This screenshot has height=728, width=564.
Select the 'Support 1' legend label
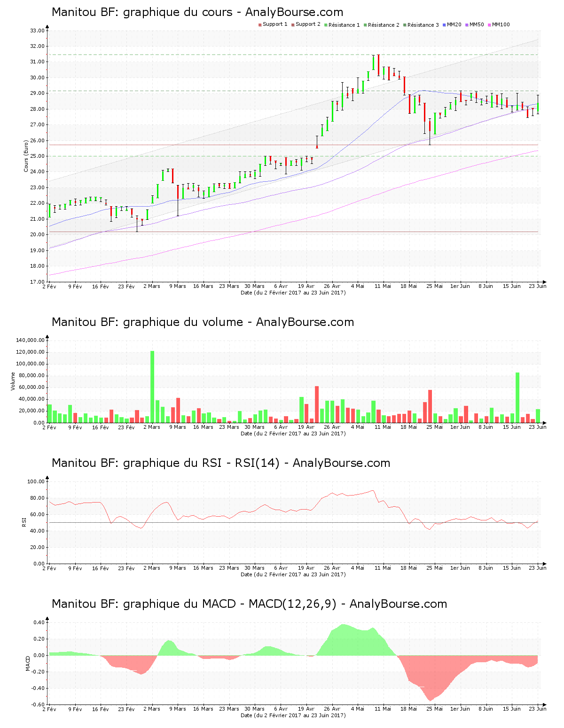coord(275,24)
